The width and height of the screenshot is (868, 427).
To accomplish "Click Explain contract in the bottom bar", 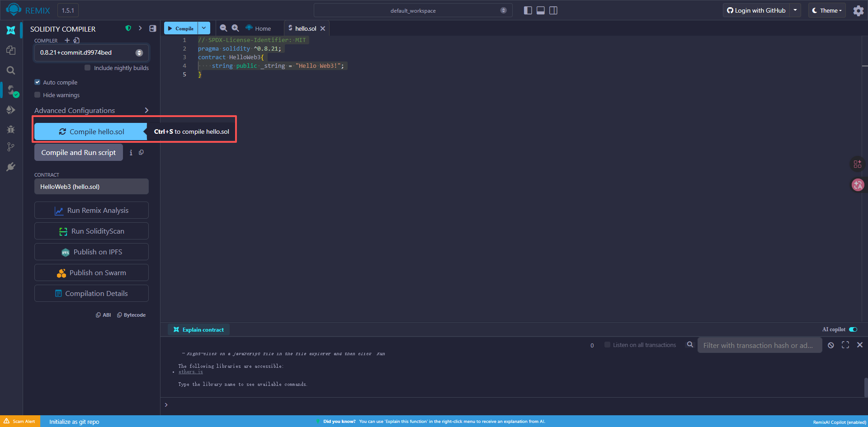I will (x=198, y=329).
